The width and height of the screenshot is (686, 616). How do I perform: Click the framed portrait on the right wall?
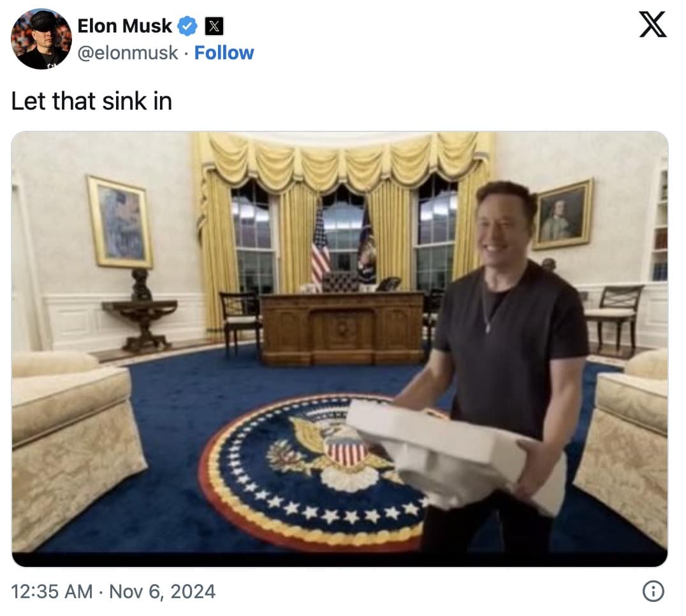coord(563,216)
